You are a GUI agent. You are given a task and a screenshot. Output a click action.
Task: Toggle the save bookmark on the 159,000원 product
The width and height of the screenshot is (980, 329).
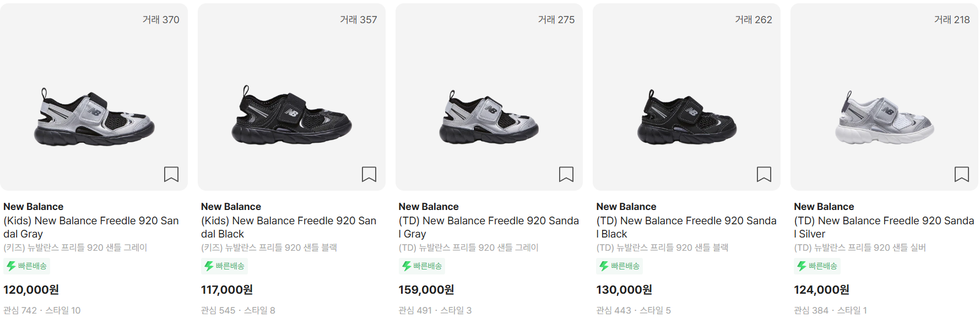click(566, 174)
